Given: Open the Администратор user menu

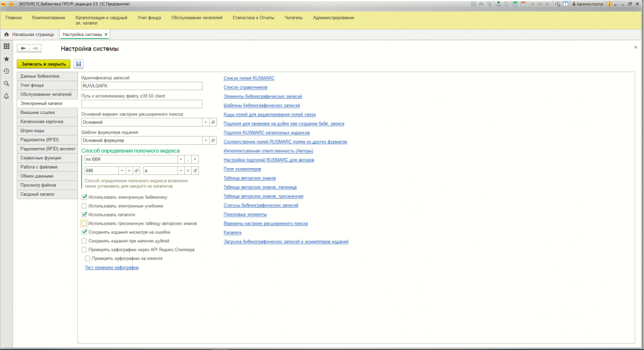Looking at the screenshot, I should point(588,4).
